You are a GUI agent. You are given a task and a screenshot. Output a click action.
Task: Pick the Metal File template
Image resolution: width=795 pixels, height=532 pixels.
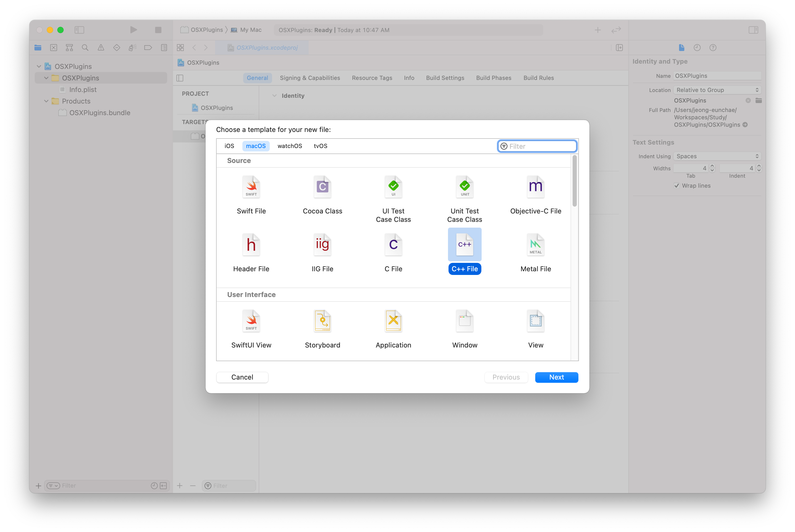coord(536,245)
